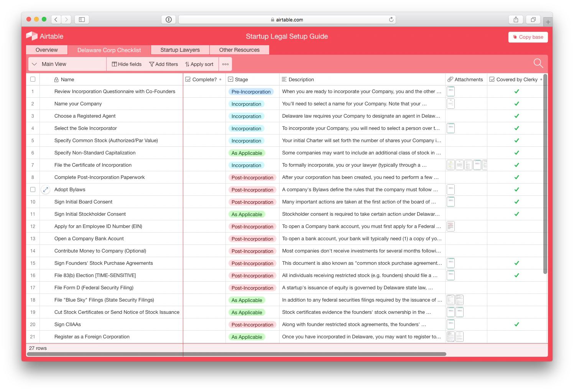Viewport: 574px width, 392px height.
Task: Click the Stage column header
Action: click(x=252, y=79)
